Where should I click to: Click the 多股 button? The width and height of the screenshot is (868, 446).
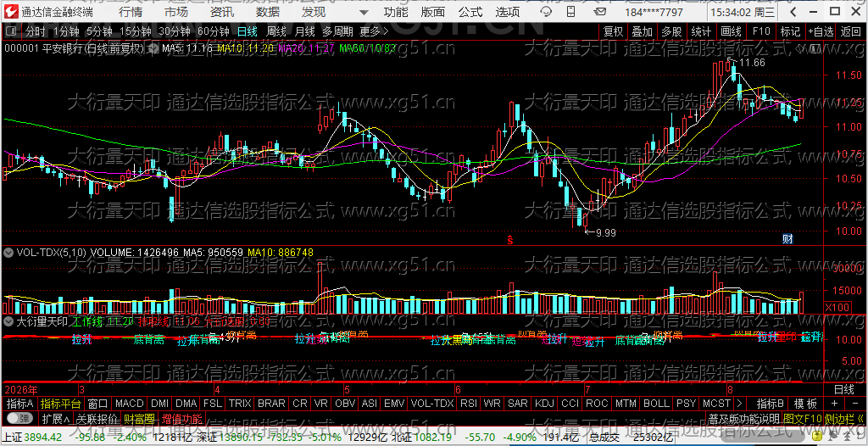[x=672, y=31]
